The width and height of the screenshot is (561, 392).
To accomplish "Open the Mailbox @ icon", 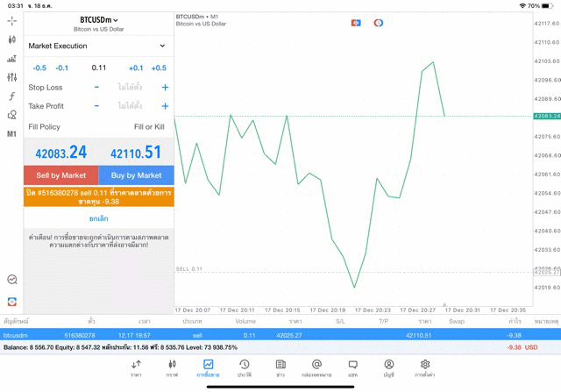I will tap(316, 367).
